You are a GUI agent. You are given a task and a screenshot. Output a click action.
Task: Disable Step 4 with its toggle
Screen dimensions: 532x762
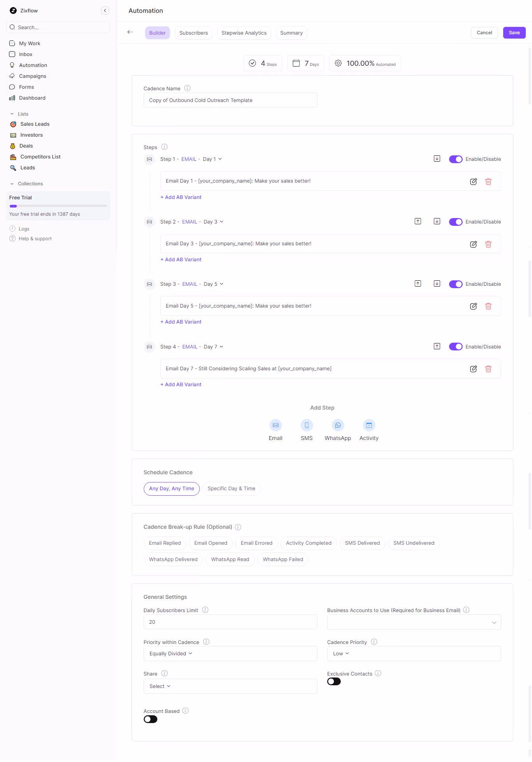coord(456,347)
